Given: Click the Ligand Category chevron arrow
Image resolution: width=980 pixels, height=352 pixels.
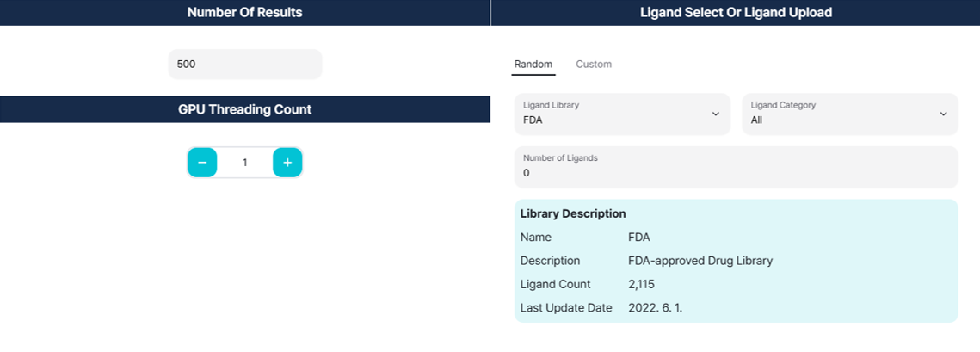Looking at the screenshot, I should pos(943,114).
